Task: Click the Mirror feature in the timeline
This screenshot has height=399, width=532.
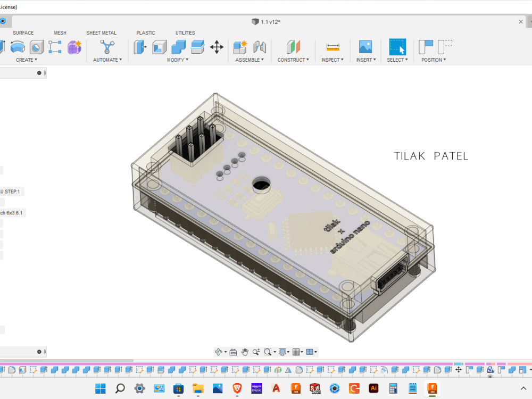Action: tap(288, 370)
